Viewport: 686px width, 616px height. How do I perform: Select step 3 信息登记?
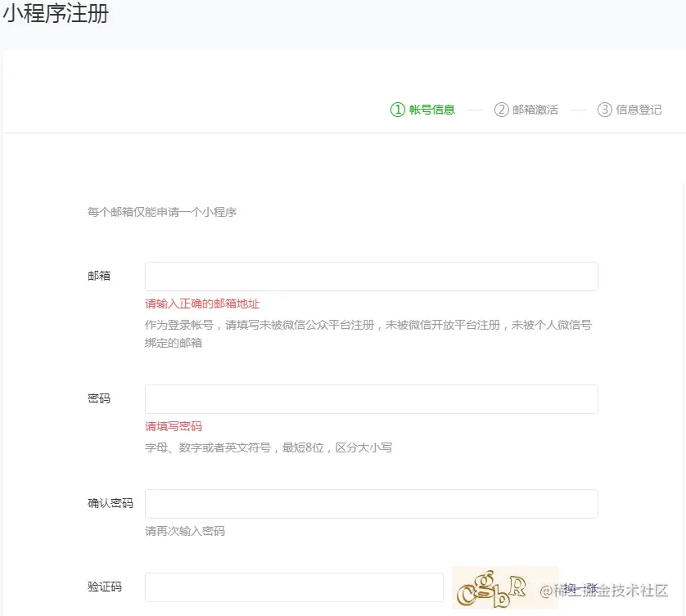point(630,110)
